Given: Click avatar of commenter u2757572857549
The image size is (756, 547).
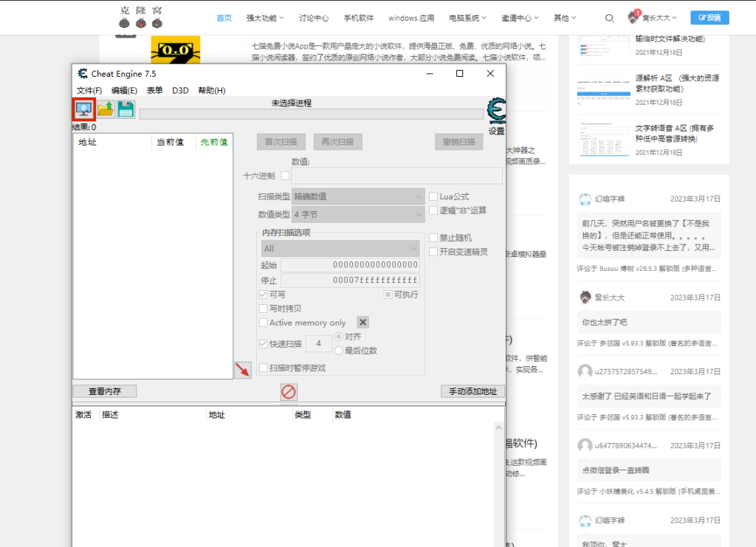Looking at the screenshot, I should (585, 371).
